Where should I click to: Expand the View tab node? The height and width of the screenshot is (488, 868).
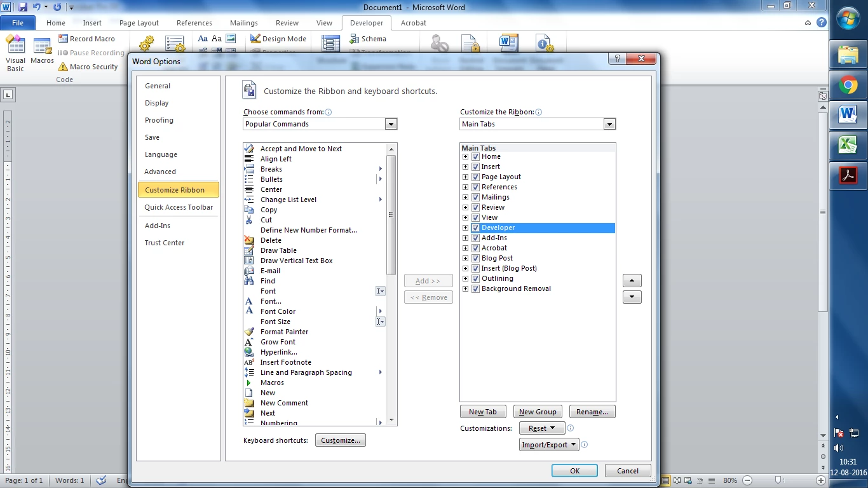coord(466,217)
